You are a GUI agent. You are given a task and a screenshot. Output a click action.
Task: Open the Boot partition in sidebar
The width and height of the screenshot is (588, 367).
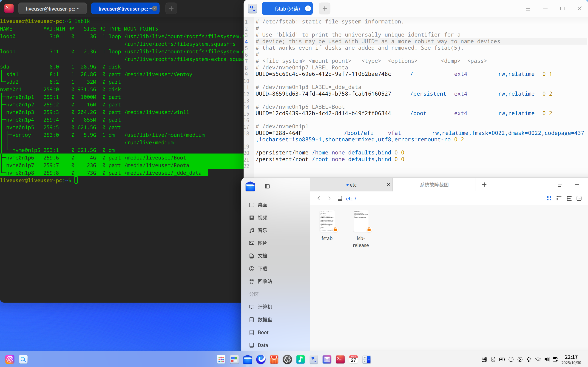click(x=263, y=332)
